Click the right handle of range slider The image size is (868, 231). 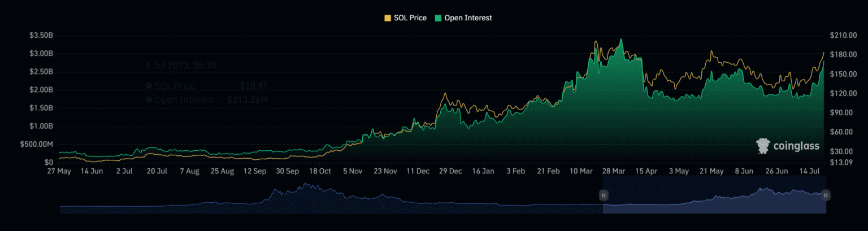[x=826, y=195]
